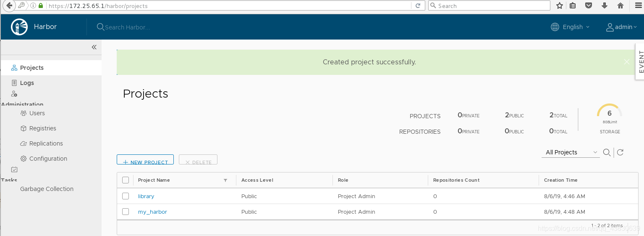644x236 pixels.
Task: Go to Registries administration page
Action: tap(43, 128)
